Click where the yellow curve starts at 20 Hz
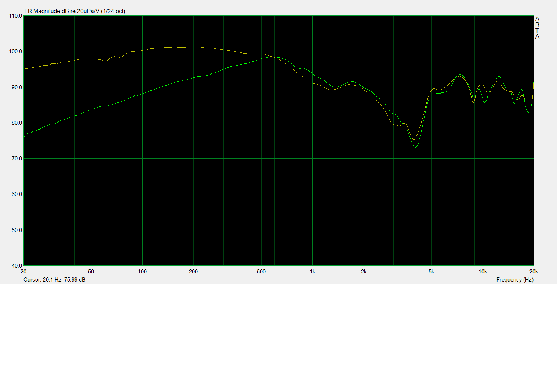 25,69
